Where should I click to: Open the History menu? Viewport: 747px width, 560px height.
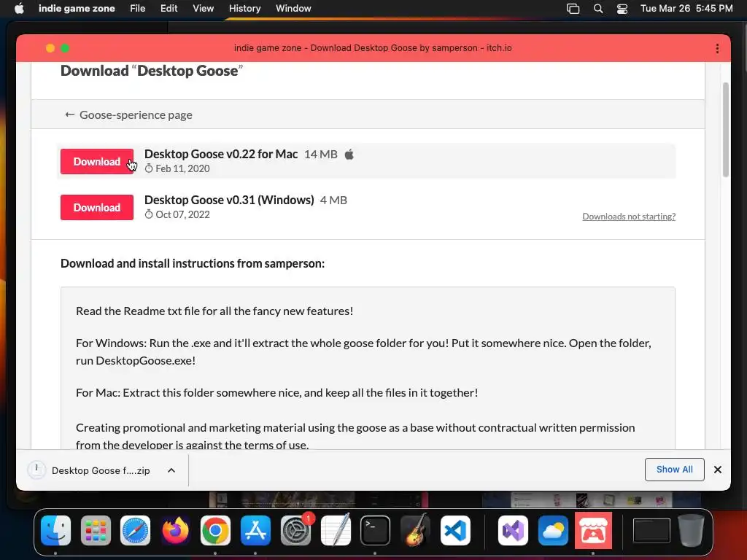(x=244, y=9)
